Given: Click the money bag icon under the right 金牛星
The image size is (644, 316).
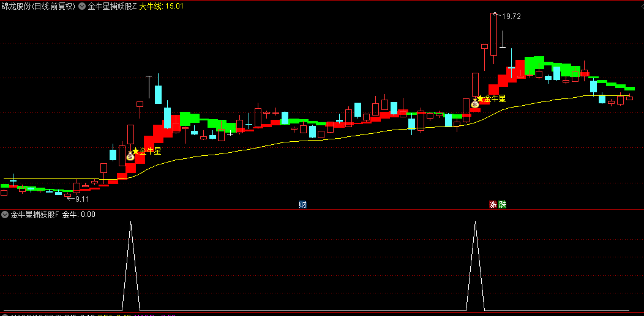Looking at the screenshot, I should click(x=475, y=104).
